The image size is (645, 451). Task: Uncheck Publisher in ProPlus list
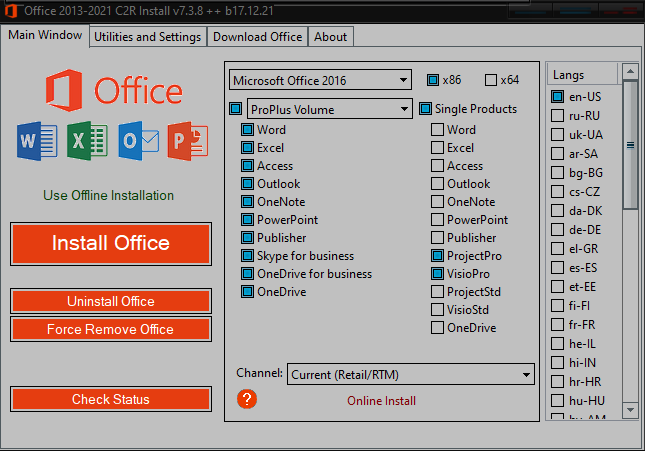click(x=247, y=238)
